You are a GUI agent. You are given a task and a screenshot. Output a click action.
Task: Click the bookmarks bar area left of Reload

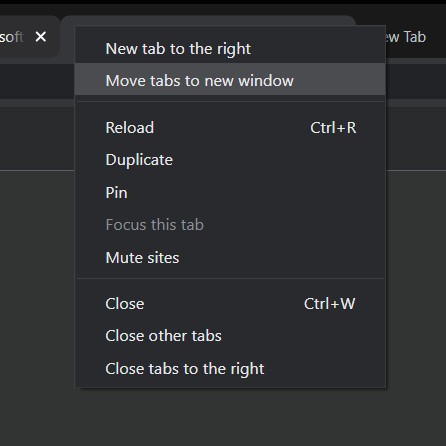(37, 138)
